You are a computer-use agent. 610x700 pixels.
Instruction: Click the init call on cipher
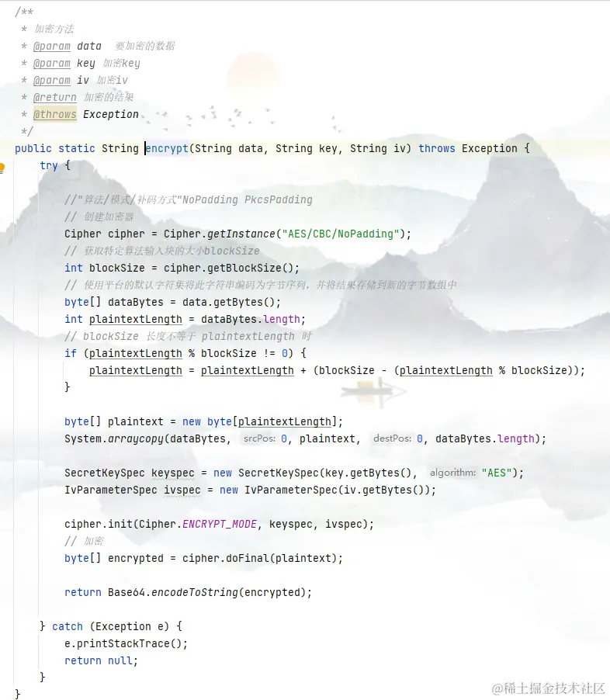pyautogui.click(x=120, y=524)
